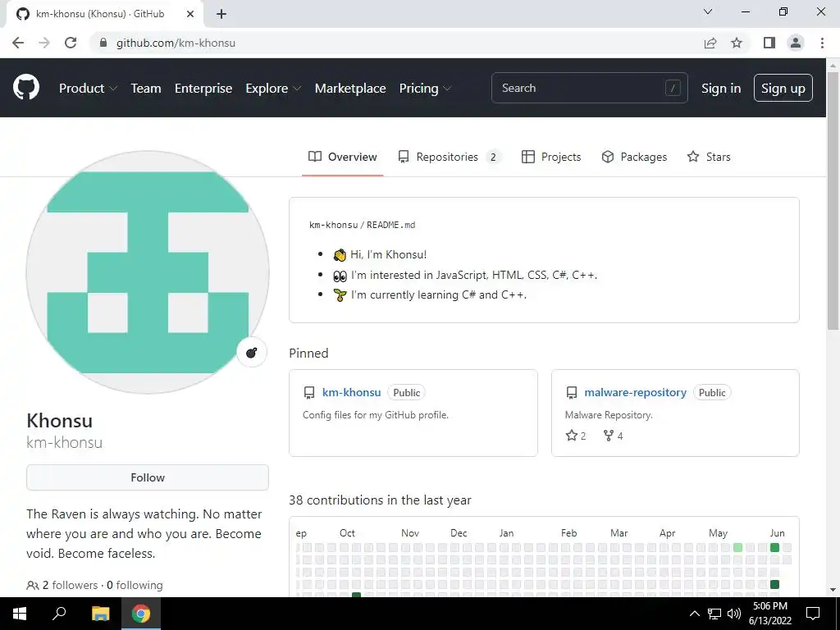Screen dimensions: 840x630
Task: Click the repo icon beside km-khonsu card
Action: coord(309,393)
